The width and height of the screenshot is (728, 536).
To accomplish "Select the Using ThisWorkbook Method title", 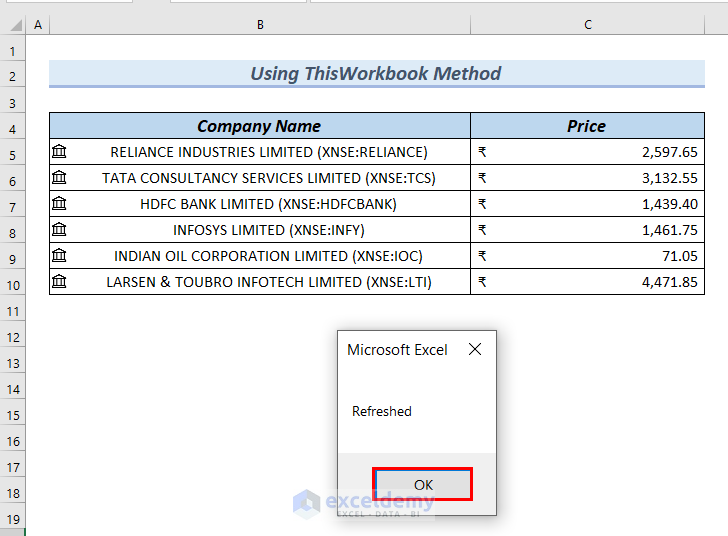I will pos(377,73).
